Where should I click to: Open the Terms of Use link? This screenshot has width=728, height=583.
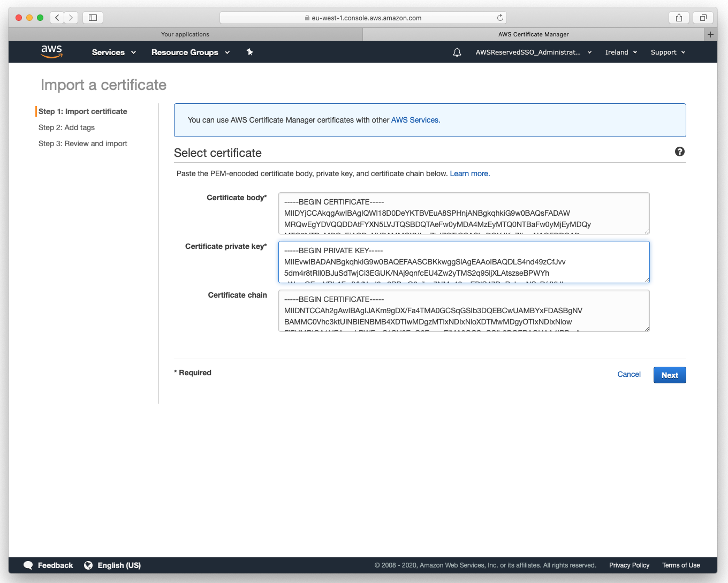pos(681,565)
